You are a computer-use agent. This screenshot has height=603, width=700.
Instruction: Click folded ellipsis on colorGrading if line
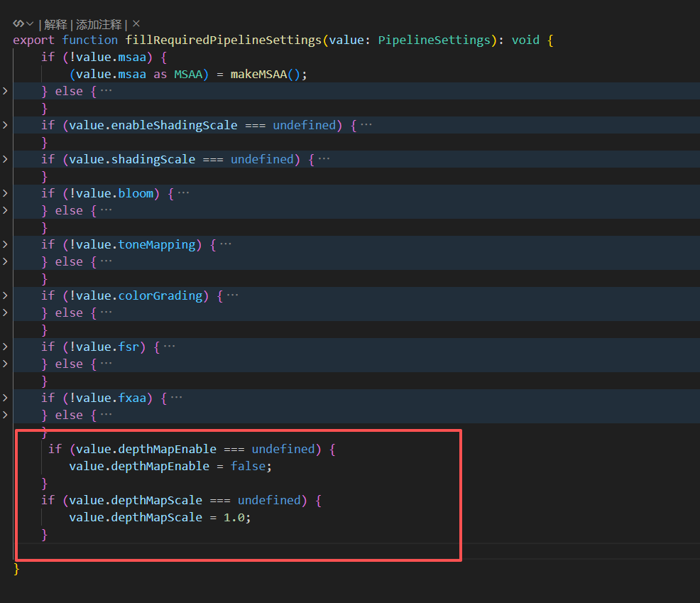[233, 295]
